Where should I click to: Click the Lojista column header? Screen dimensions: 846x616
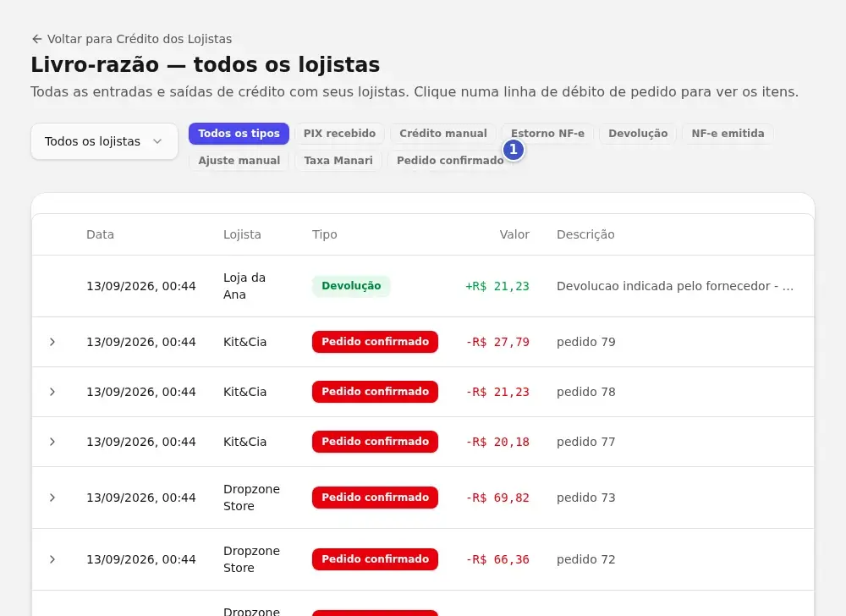point(242,234)
